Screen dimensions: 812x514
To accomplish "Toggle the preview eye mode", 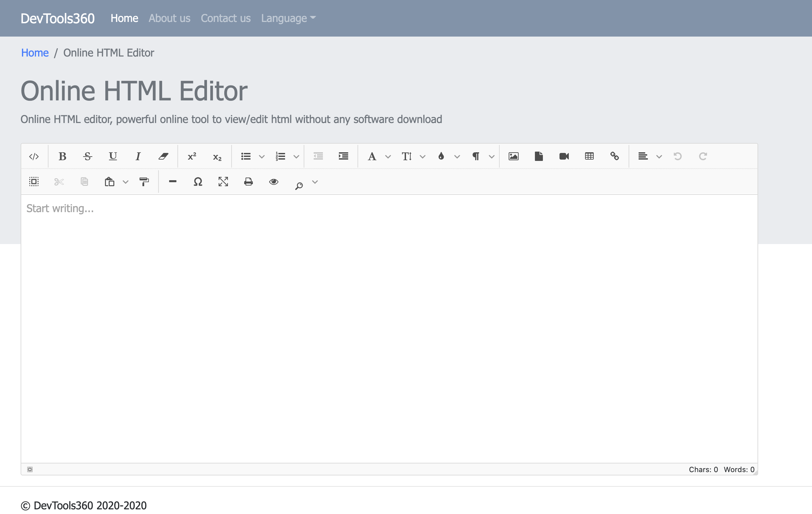I will click(274, 182).
